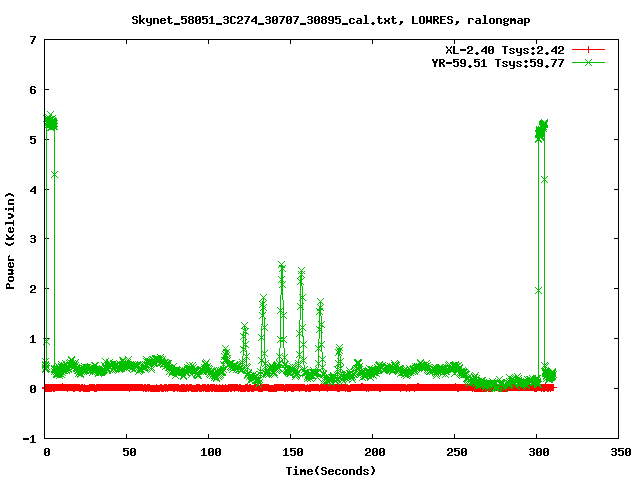Click the x-axis tick label 350
640x480 pixels.
[x=621, y=452]
